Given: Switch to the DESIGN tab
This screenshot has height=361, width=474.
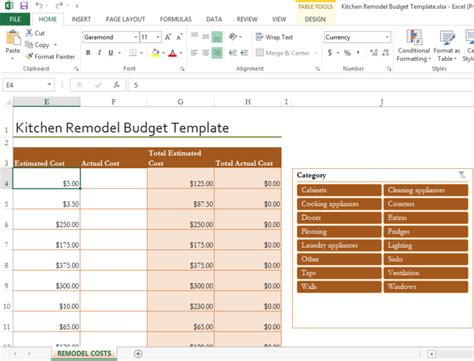Looking at the screenshot, I should point(315,19).
